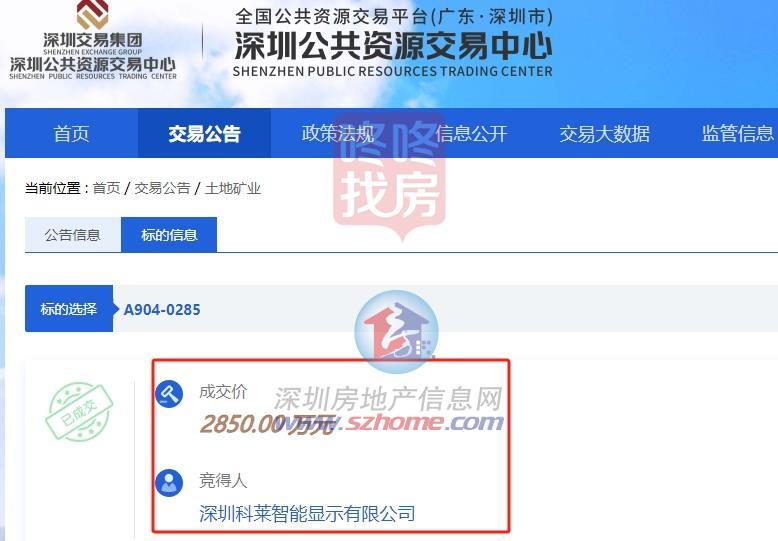Image resolution: width=778 pixels, height=541 pixels.
Task: Open the 监管信息 navigation item
Action: (737, 134)
